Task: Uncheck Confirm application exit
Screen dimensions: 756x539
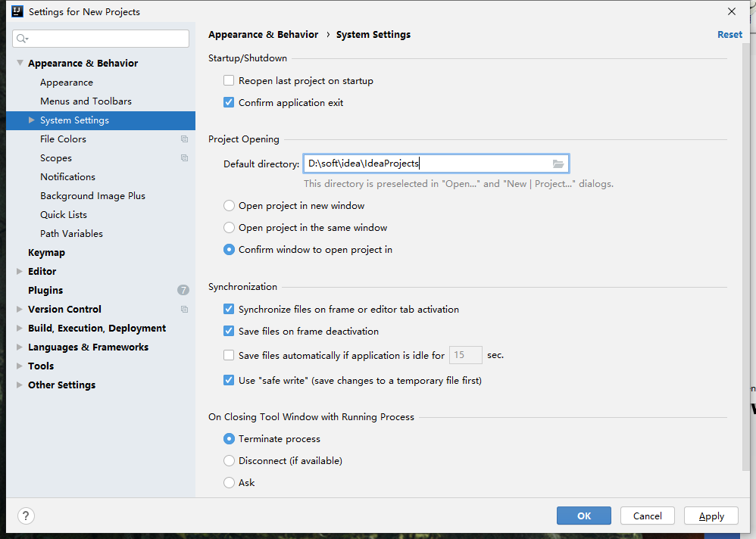Action: [x=229, y=103]
